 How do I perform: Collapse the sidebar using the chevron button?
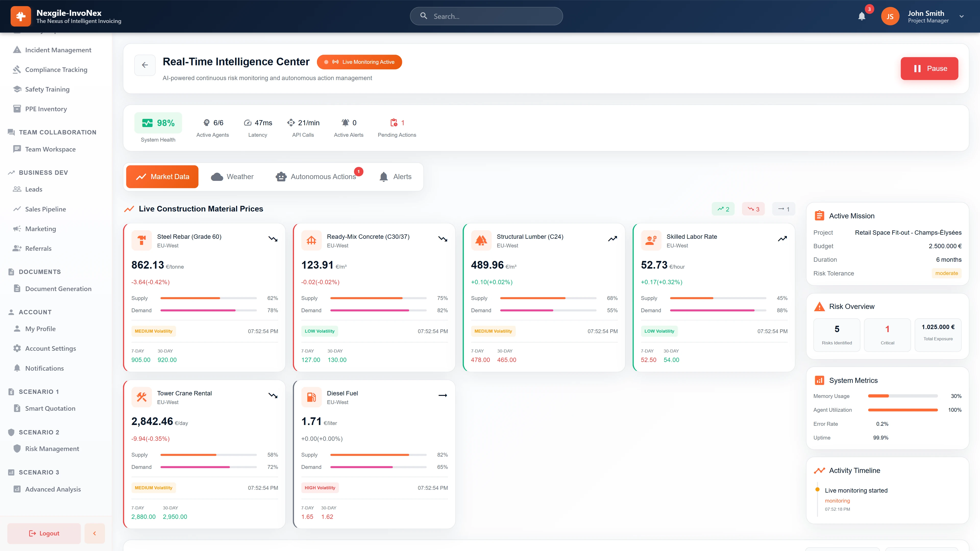point(94,533)
